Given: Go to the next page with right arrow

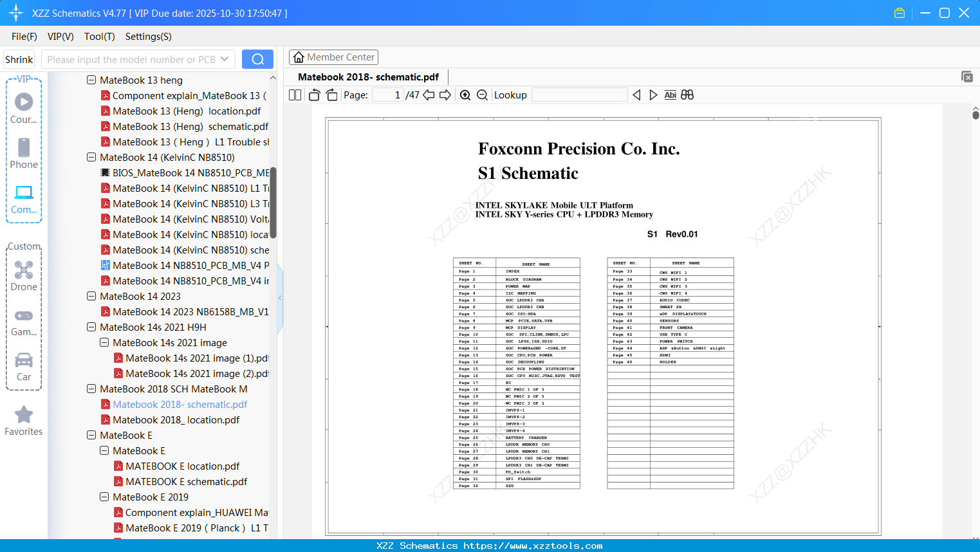Looking at the screenshot, I should 445,95.
